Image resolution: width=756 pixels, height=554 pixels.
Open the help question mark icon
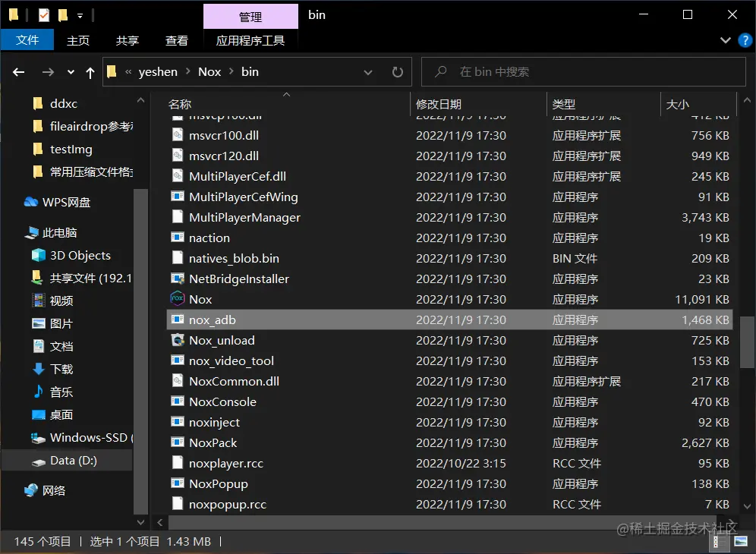pos(745,40)
